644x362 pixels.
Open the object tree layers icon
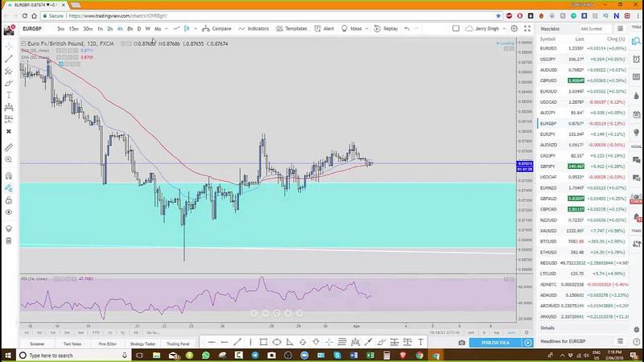[9, 228]
